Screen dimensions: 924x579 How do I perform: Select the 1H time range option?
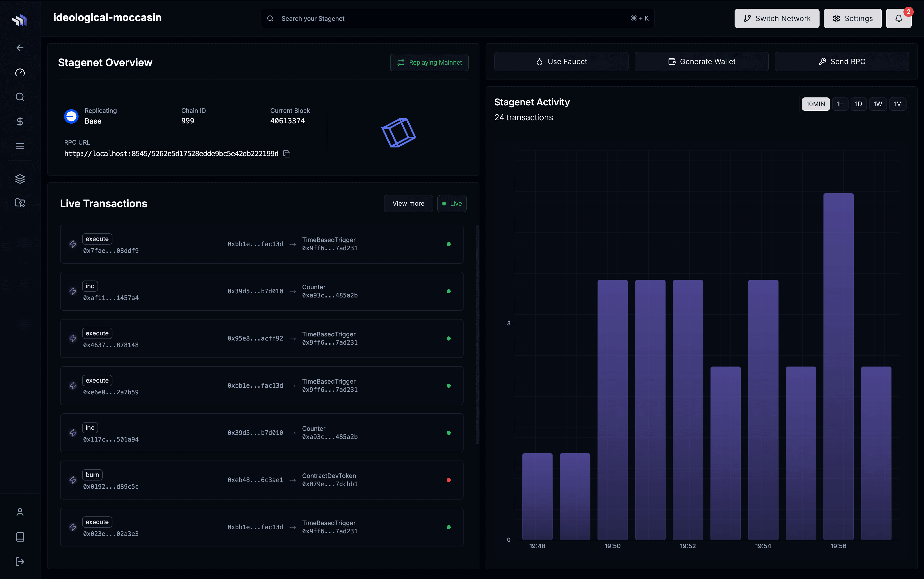click(840, 104)
